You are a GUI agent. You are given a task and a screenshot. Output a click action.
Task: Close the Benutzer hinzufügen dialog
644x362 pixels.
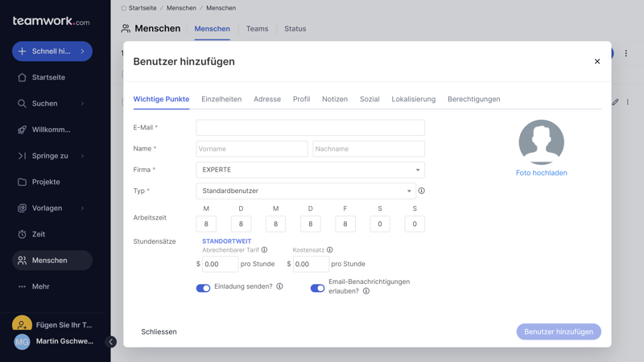coord(597,61)
